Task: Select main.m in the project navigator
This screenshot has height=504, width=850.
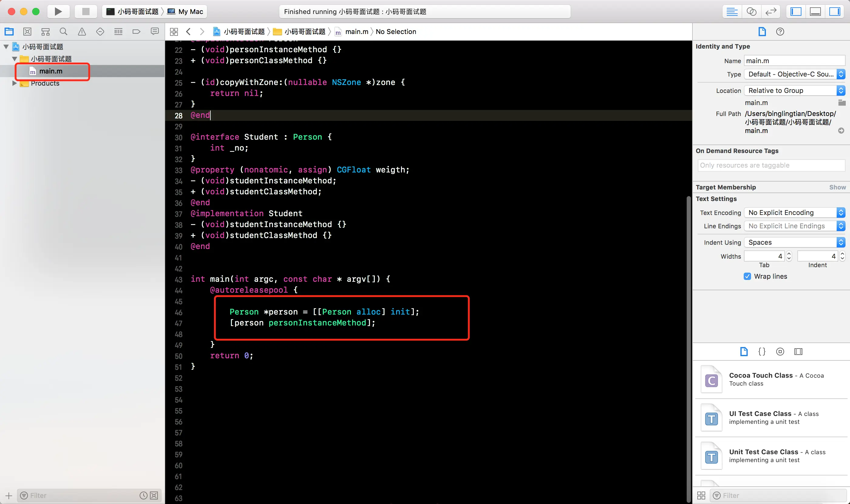Action: (51, 71)
